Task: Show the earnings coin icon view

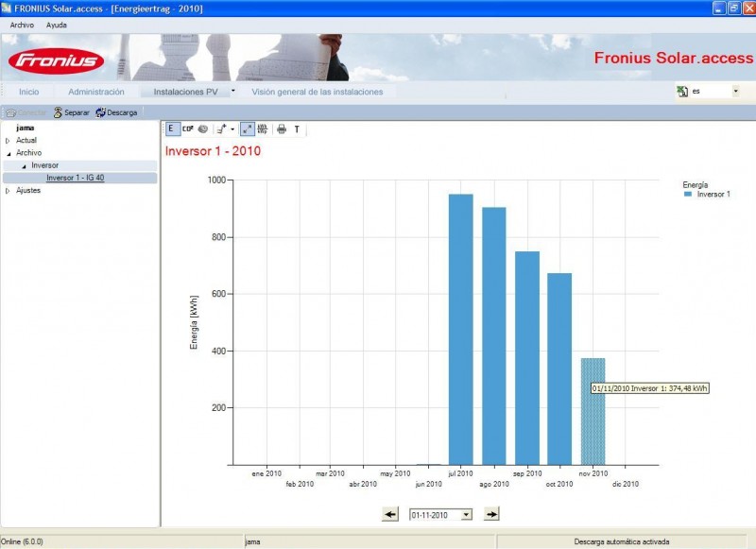Action: (203, 129)
